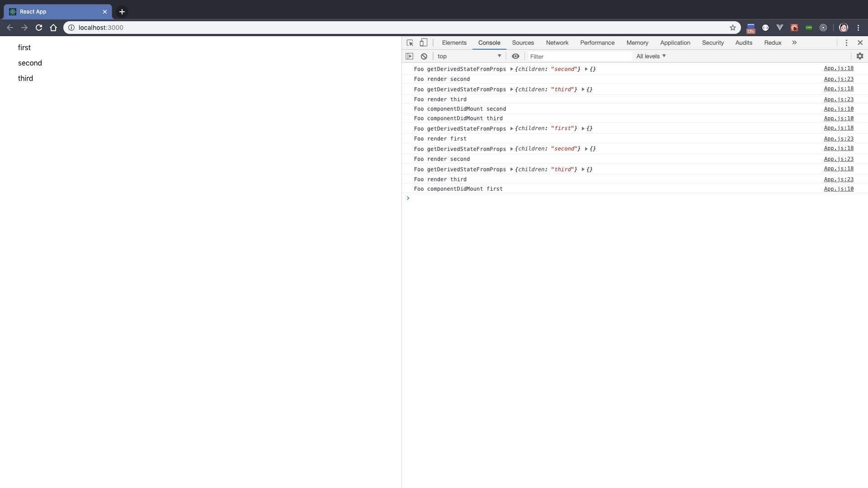Image resolution: width=868 pixels, height=488 pixels.
Task: Switch to the Network tab
Action: [x=557, y=42]
